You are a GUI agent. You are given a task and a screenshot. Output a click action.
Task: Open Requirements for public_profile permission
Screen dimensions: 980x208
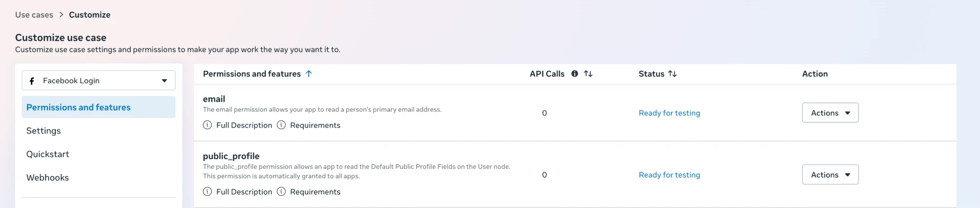[x=315, y=192]
